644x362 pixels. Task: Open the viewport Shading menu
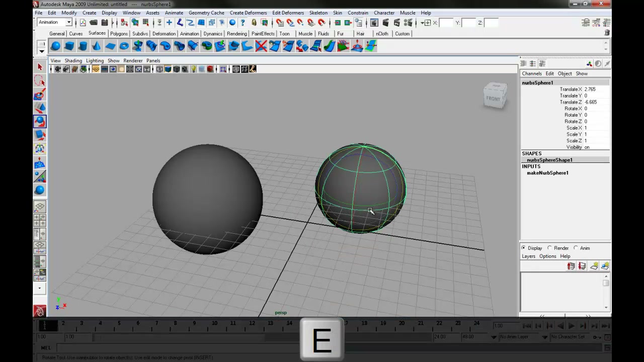point(73,60)
